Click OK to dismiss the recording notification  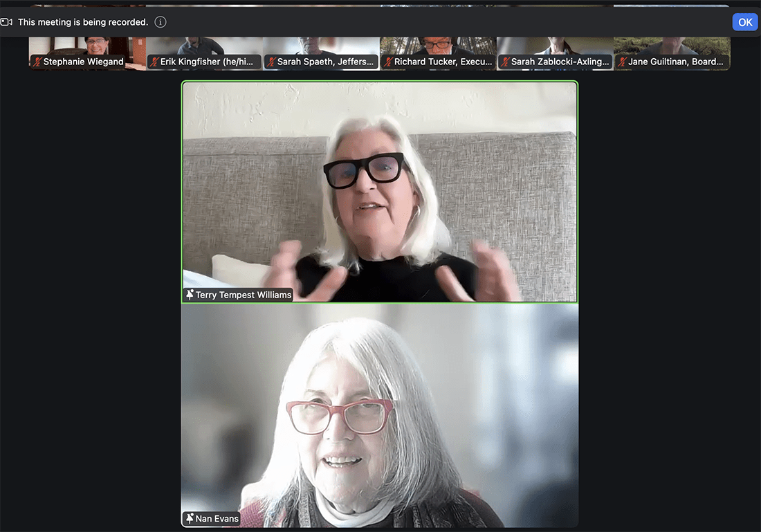point(745,21)
